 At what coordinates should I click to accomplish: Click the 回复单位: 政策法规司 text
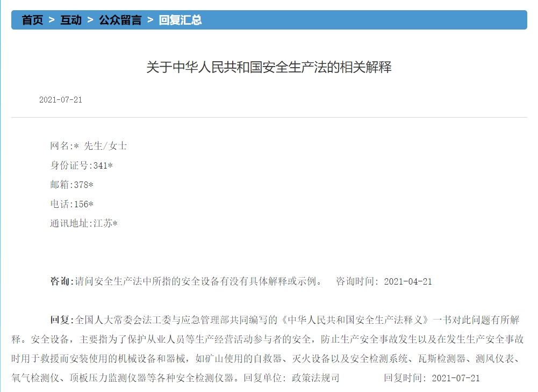(x=292, y=378)
